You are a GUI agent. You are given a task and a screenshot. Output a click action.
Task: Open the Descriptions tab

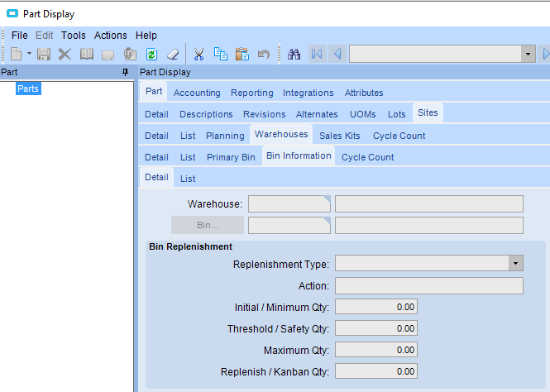[x=206, y=114]
